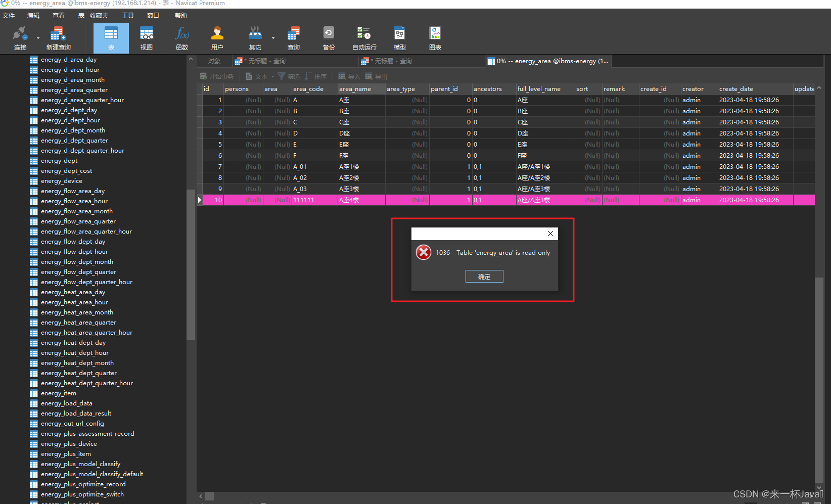Expand the 其它 dropdown arrow

[x=273, y=38]
